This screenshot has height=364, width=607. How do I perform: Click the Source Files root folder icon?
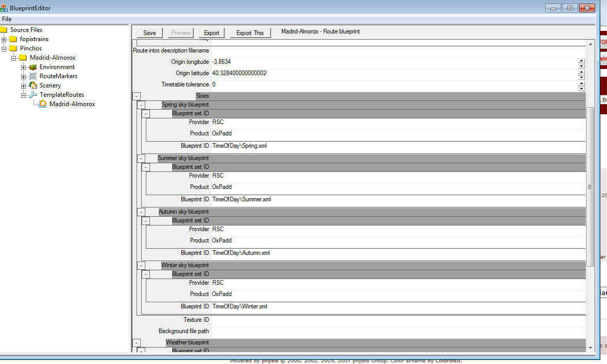coord(4,30)
